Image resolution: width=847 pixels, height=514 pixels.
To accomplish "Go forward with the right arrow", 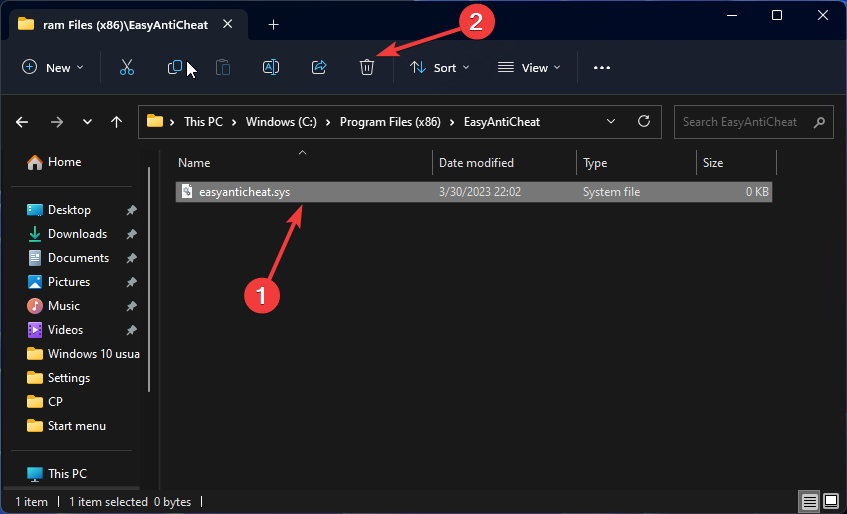I will coord(56,122).
